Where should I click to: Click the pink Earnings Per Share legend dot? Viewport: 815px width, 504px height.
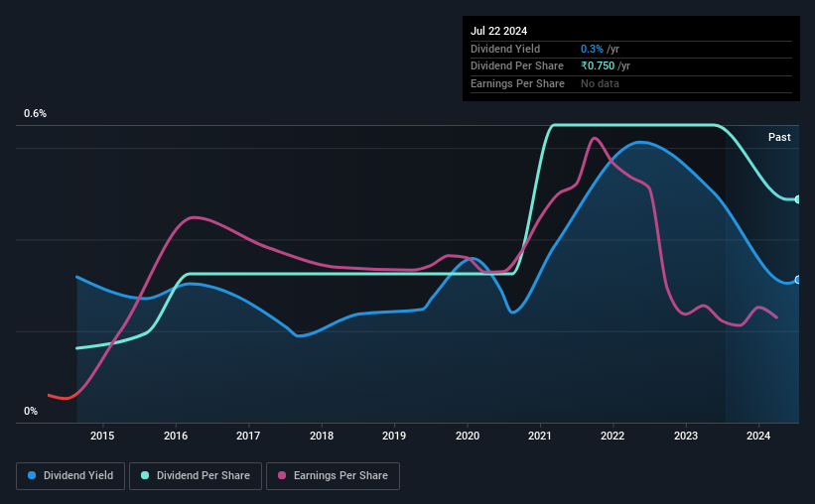pyautogui.click(x=282, y=475)
